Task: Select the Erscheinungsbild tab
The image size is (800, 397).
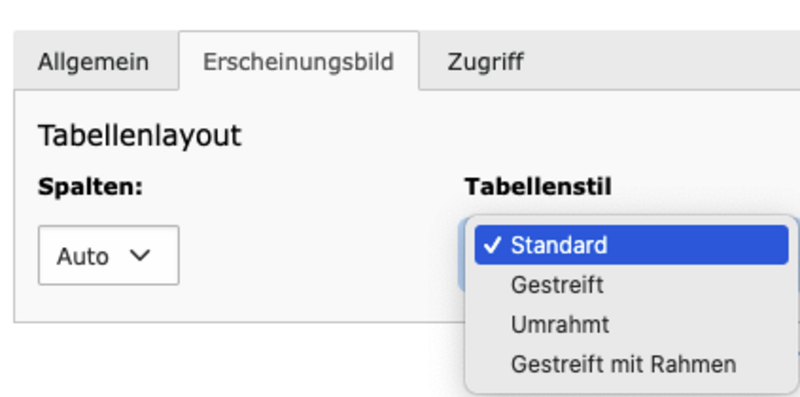Action: tap(298, 62)
